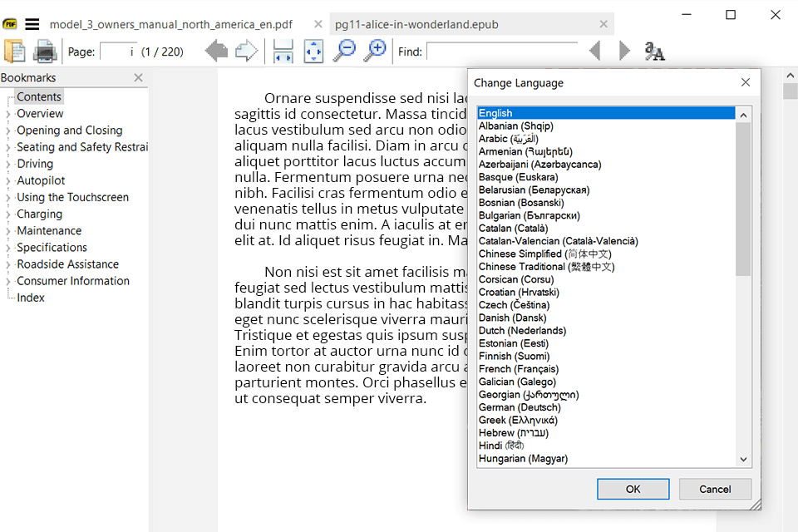The width and height of the screenshot is (798, 532).
Task: Click document scrollbar up arrow
Action: click(791, 76)
